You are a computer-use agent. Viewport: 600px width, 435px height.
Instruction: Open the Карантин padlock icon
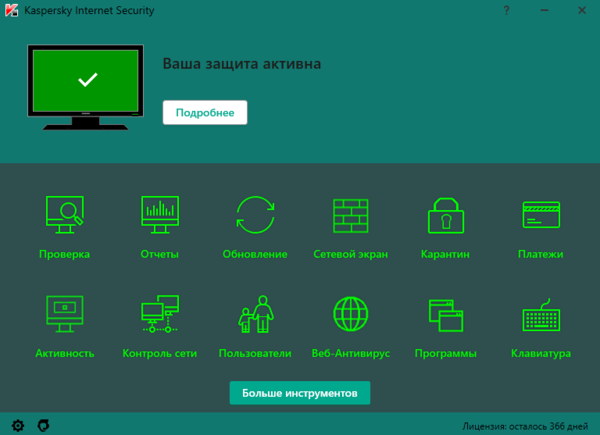click(x=446, y=215)
